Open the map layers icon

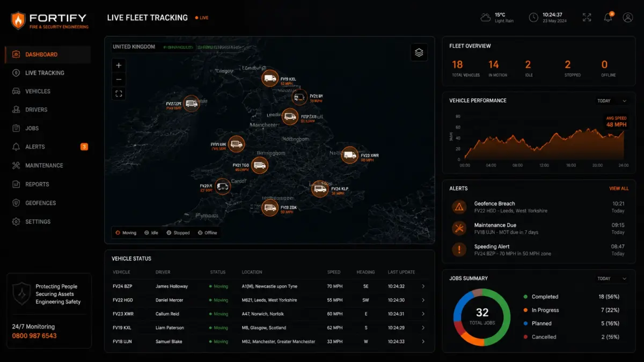point(419,53)
